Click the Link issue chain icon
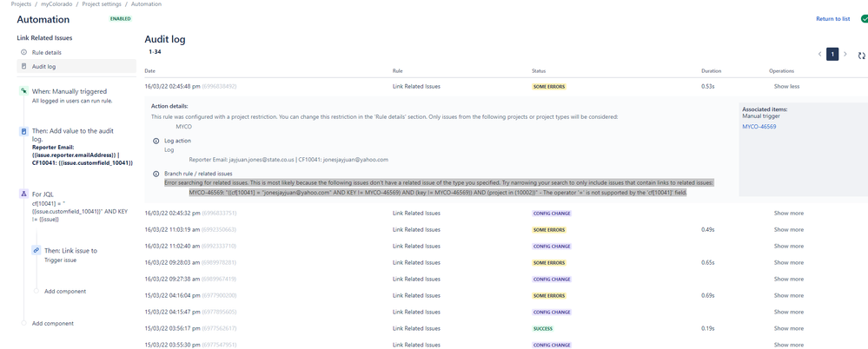 coord(36,250)
